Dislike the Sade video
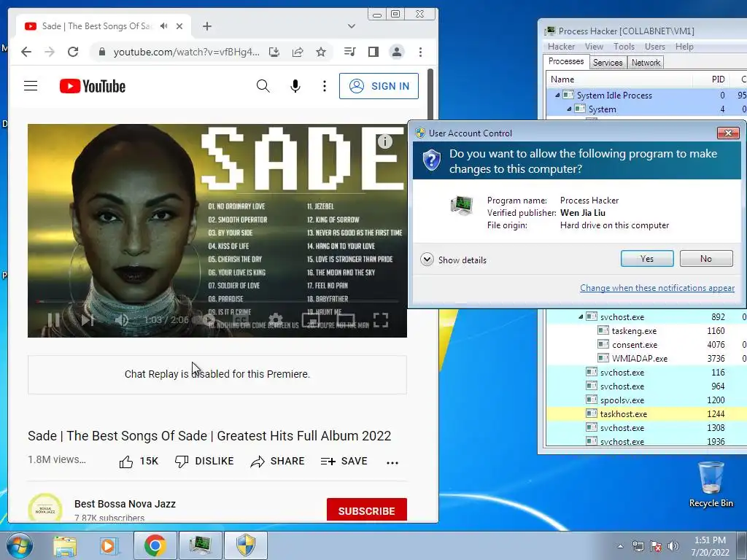This screenshot has width=747, height=560. [204, 462]
